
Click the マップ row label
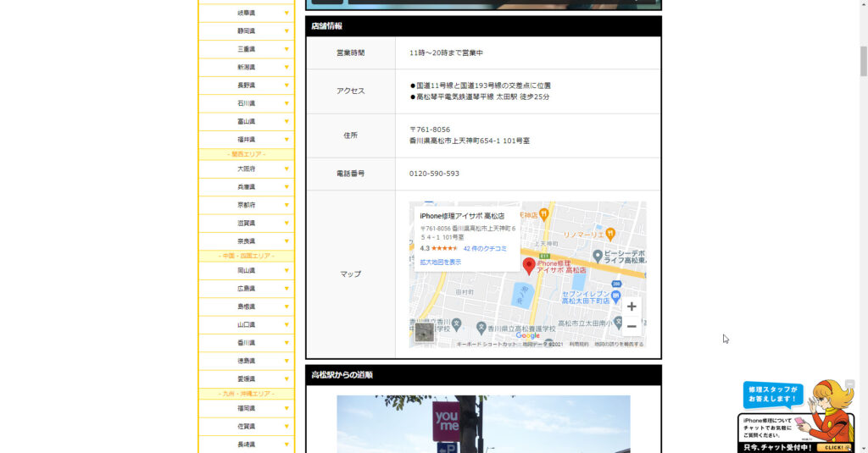350,274
